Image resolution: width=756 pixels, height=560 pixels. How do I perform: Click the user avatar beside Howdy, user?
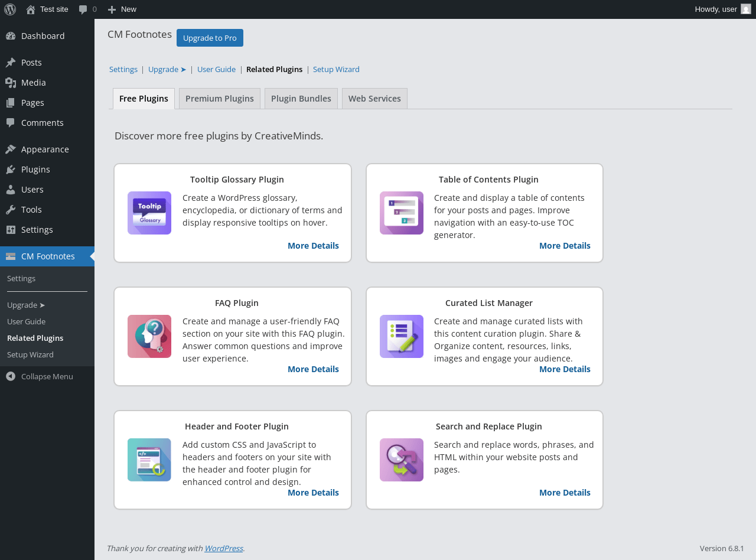point(746,9)
